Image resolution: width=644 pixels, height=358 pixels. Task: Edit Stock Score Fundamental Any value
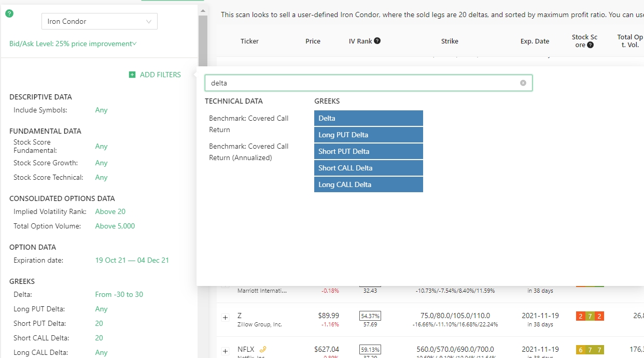tap(101, 146)
